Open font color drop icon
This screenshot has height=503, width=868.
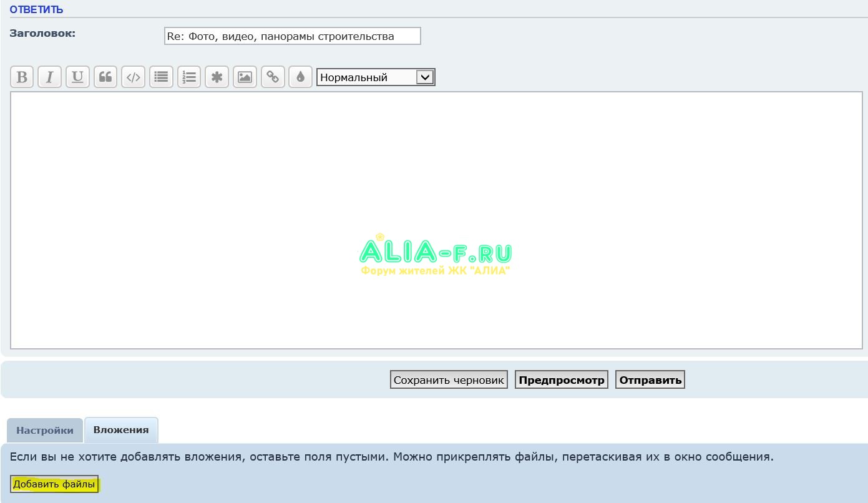301,77
